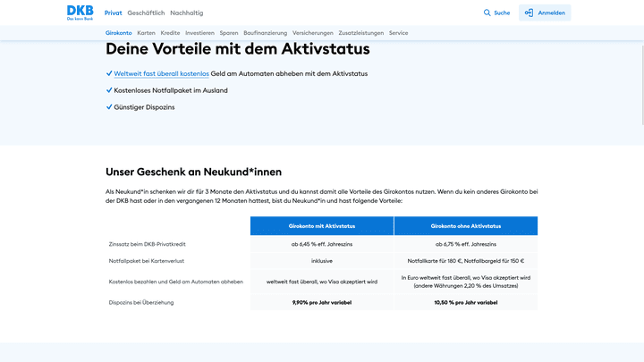Image resolution: width=644 pixels, height=362 pixels.
Task: Click checkmark beside Günstiger Dispozins
Action: [x=109, y=107]
